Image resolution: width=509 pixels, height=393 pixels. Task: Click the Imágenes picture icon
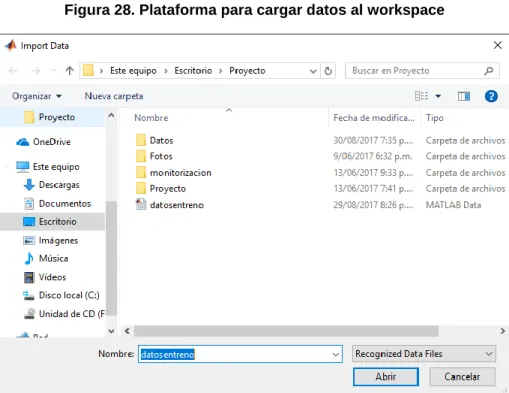click(29, 240)
